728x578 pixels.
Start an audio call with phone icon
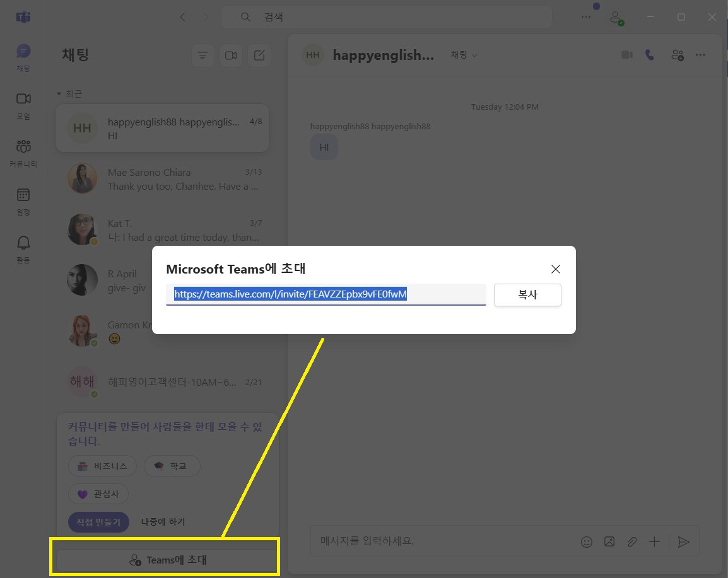click(650, 55)
